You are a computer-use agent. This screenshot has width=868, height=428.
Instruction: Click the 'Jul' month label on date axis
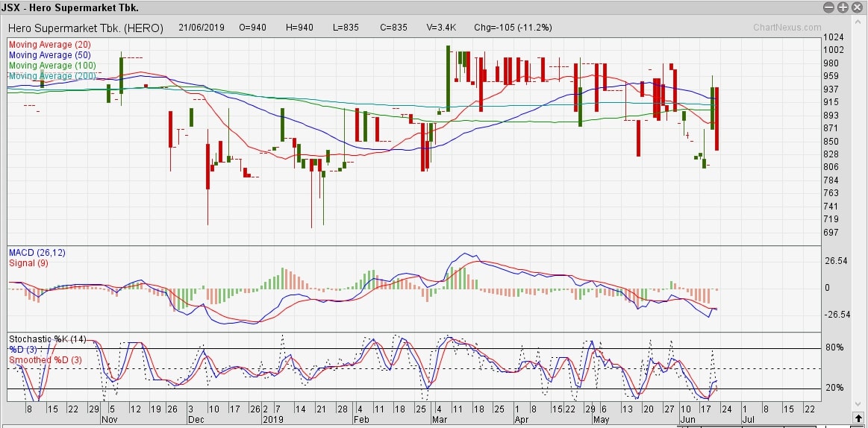747,420
